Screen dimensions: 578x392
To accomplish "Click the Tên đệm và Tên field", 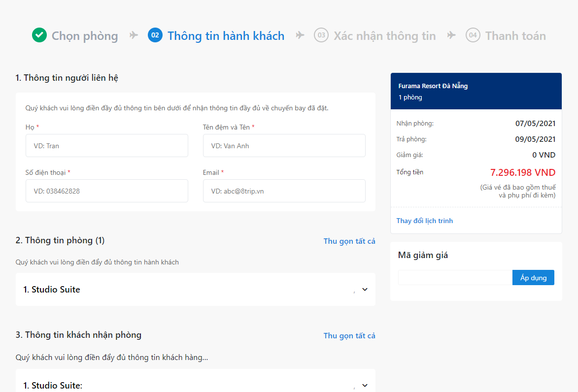I will (284, 146).
